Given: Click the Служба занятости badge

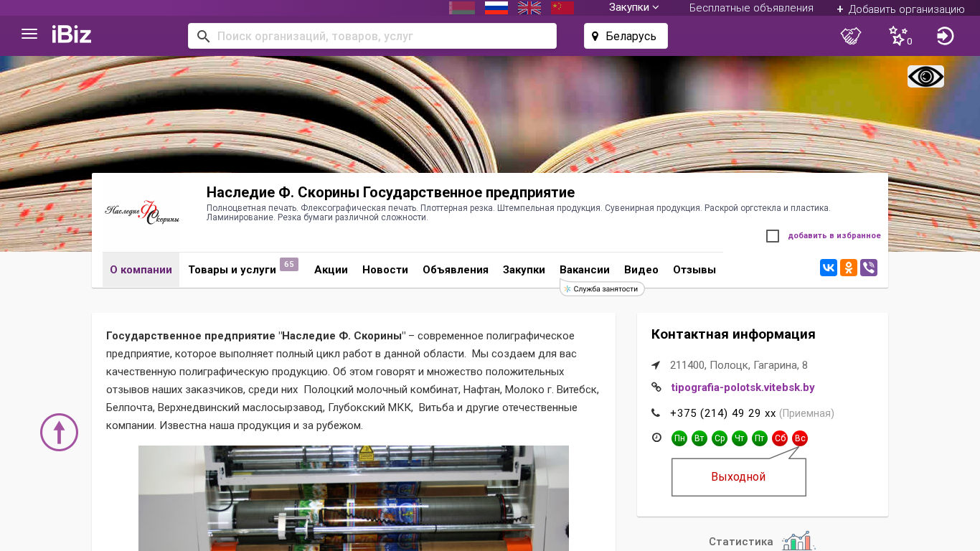Looking at the screenshot, I should (x=602, y=288).
